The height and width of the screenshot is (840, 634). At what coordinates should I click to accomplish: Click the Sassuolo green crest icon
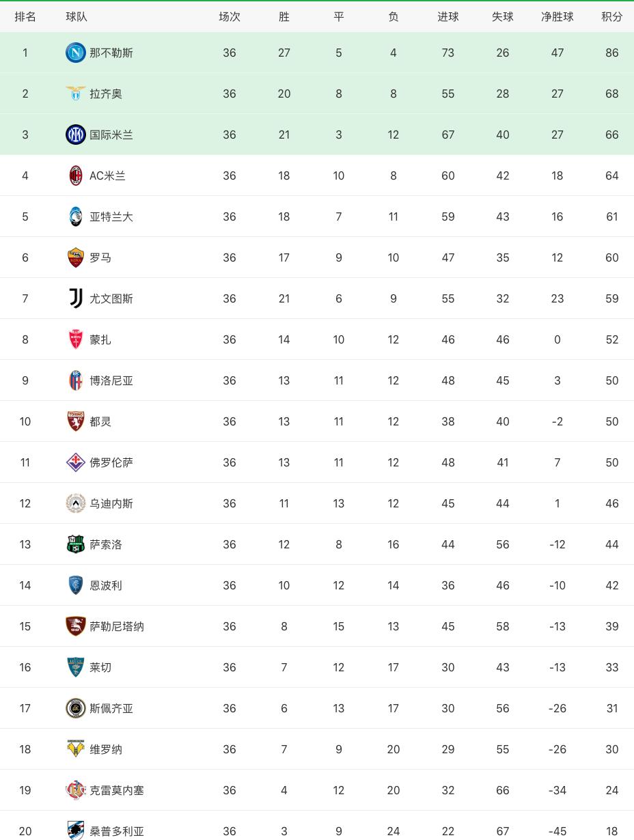click(75, 544)
